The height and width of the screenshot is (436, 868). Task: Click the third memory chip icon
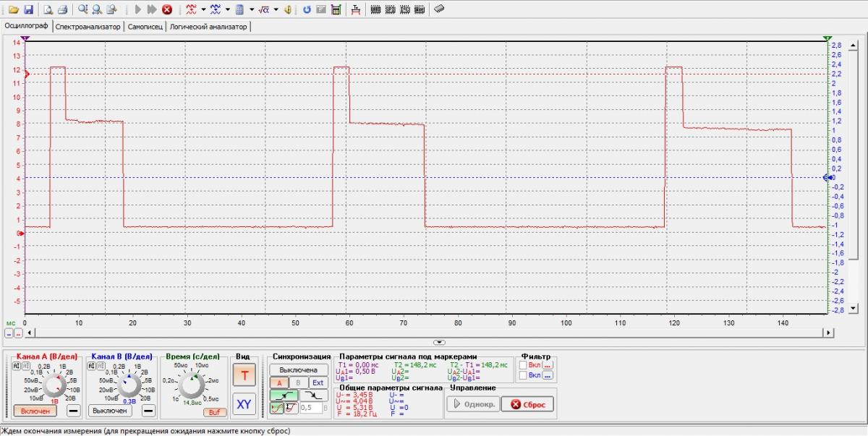pyautogui.click(x=405, y=9)
